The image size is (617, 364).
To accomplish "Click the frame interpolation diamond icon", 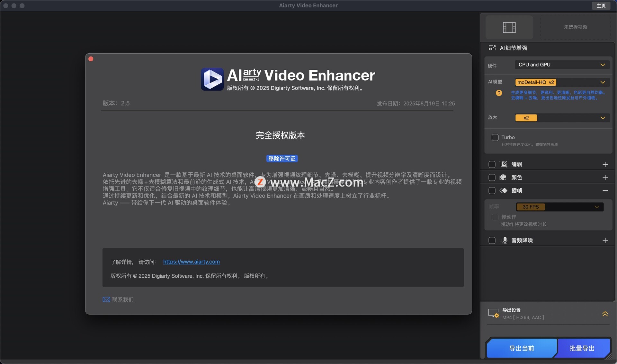I will point(503,190).
